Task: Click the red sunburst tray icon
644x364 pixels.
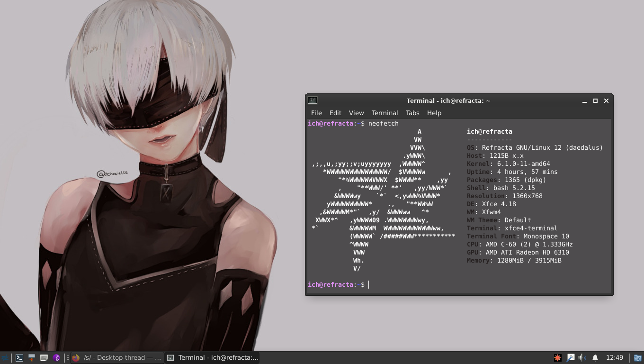Action: tap(558, 358)
